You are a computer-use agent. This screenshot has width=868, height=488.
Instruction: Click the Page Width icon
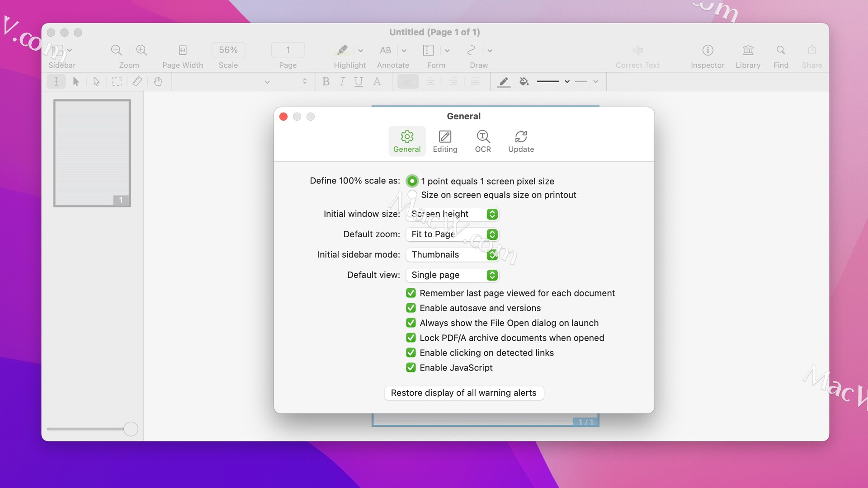pyautogui.click(x=183, y=50)
